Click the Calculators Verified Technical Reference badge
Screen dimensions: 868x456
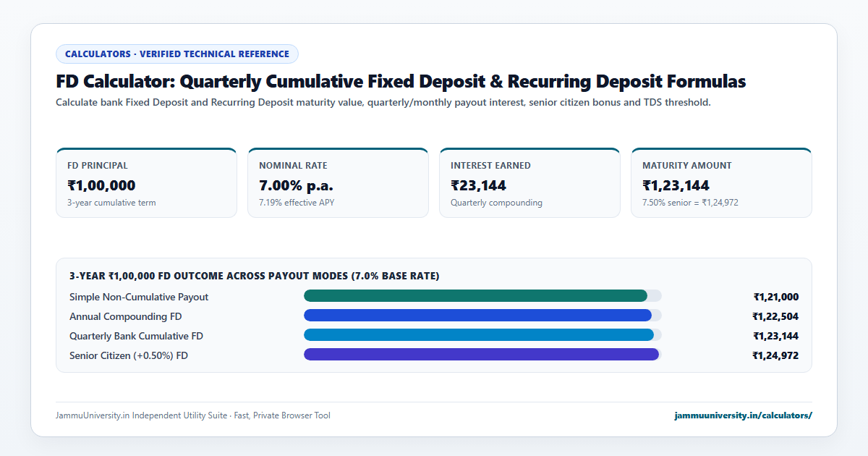point(177,54)
